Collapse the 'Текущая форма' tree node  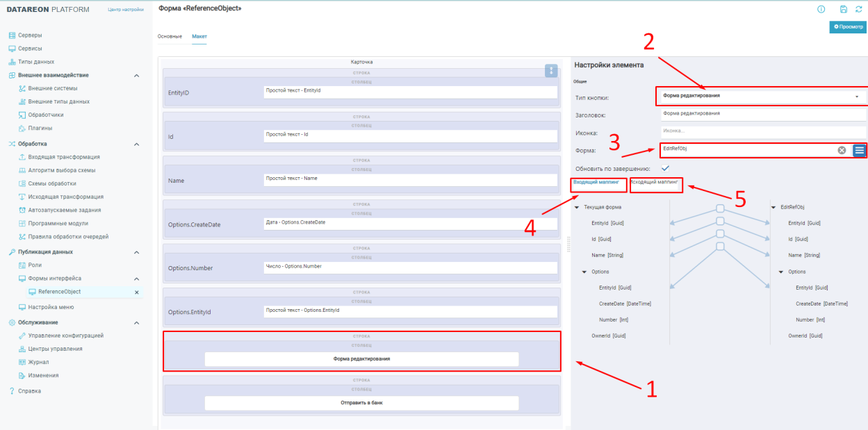tap(577, 207)
